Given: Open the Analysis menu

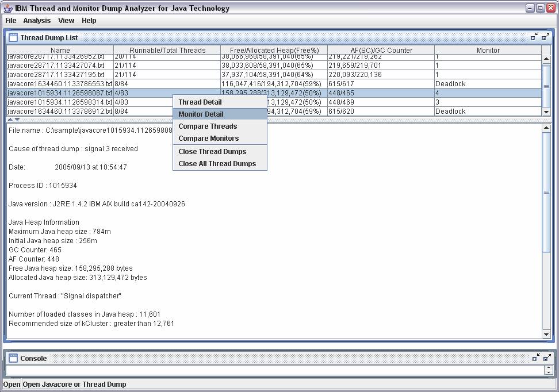Looking at the screenshot, I should (x=37, y=21).
